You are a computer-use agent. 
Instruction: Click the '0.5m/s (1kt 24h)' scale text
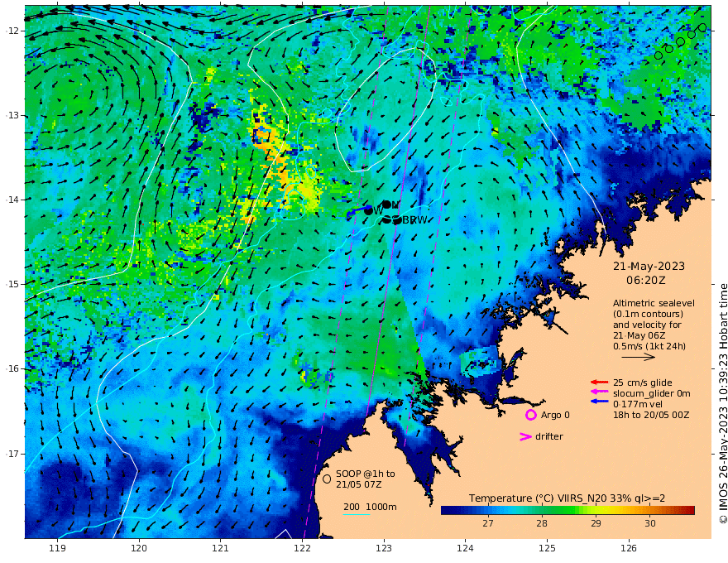[x=649, y=346]
